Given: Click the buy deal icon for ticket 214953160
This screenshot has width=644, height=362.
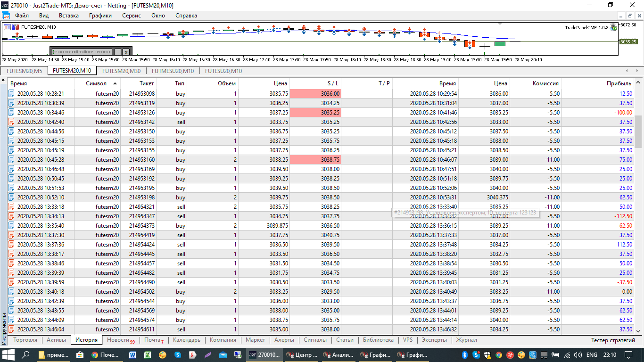Looking at the screenshot, I should click(x=11, y=160).
